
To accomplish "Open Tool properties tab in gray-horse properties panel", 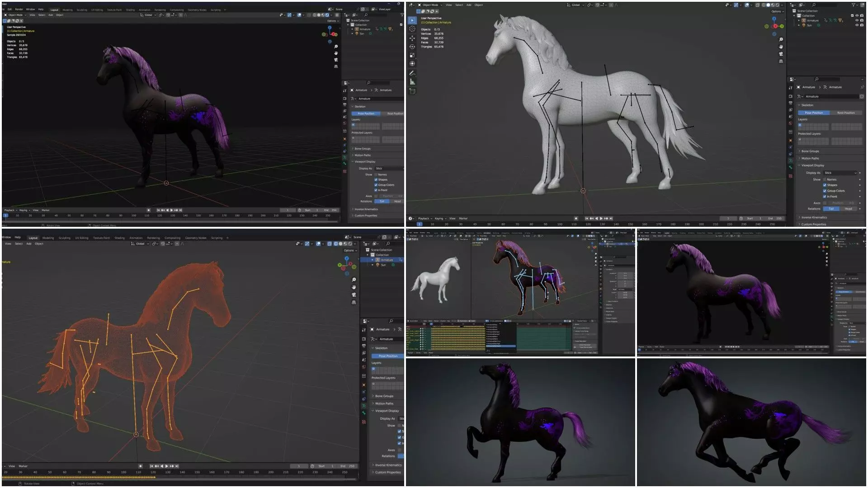I will pos(790,88).
